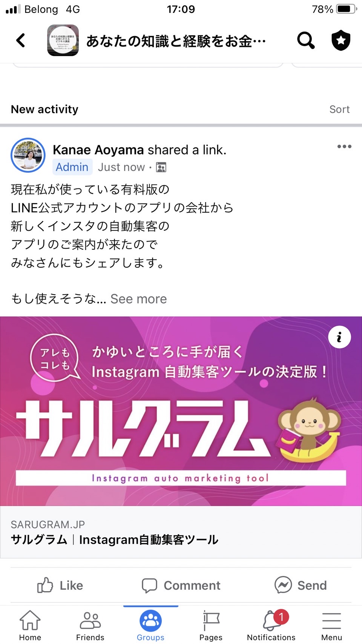Viewport: 362px width, 644px height.
Task: Click the Like thumbs-up button
Action: (x=60, y=585)
